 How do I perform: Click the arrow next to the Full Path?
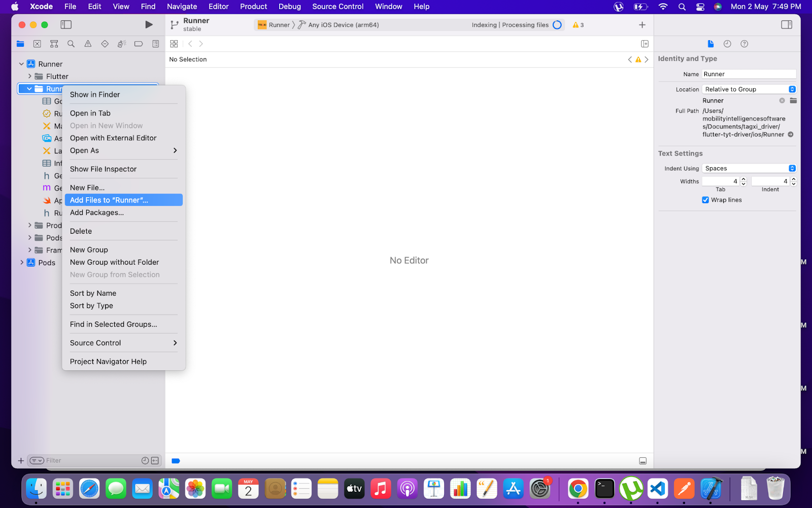(x=791, y=134)
